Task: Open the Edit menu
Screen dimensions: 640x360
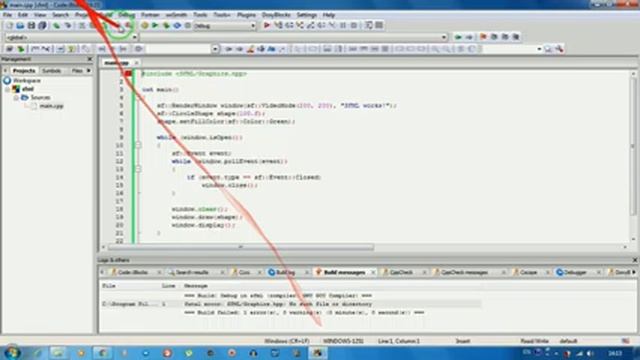Action: coord(23,15)
